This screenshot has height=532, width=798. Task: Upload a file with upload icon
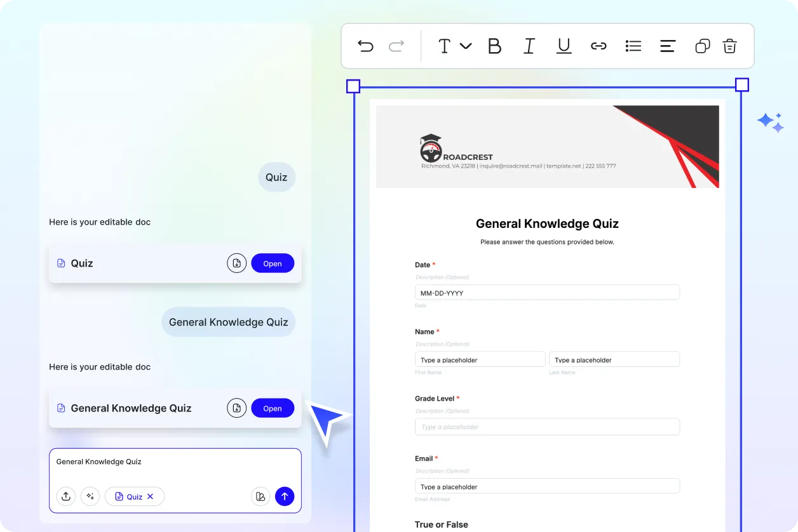point(65,496)
